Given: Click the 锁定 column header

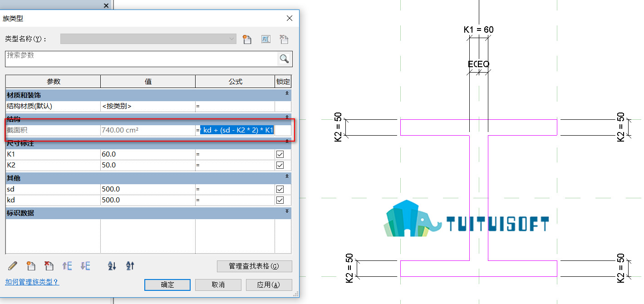Looking at the screenshot, I should (x=283, y=82).
